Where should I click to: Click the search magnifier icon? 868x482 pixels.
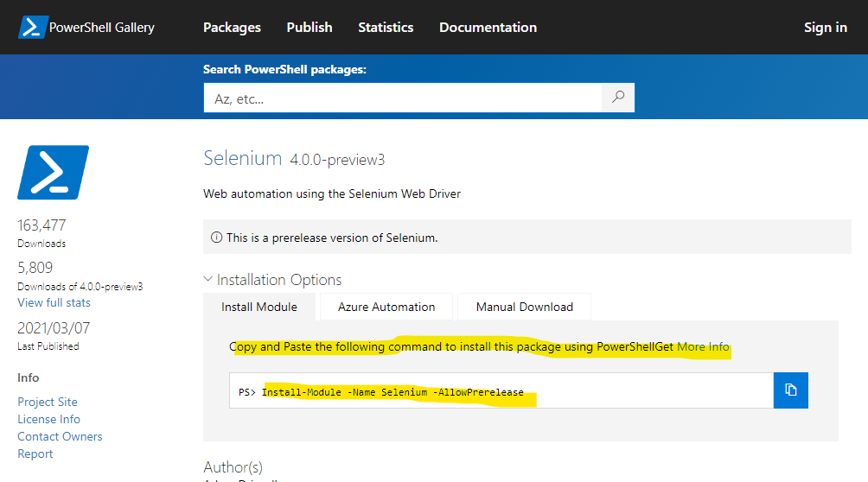618,98
